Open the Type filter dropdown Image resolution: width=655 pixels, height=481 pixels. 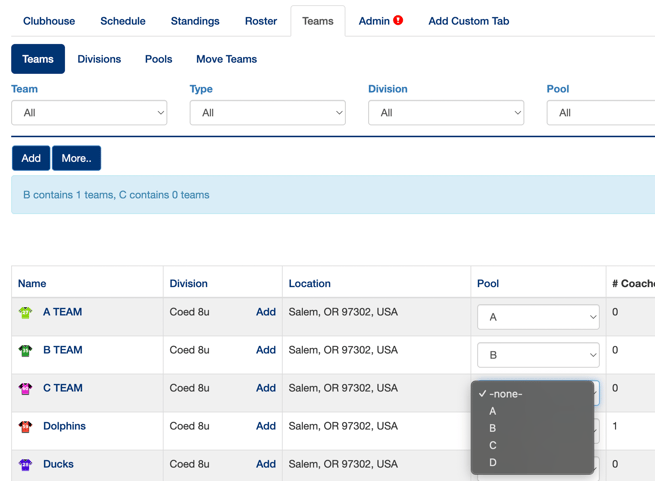point(267,113)
